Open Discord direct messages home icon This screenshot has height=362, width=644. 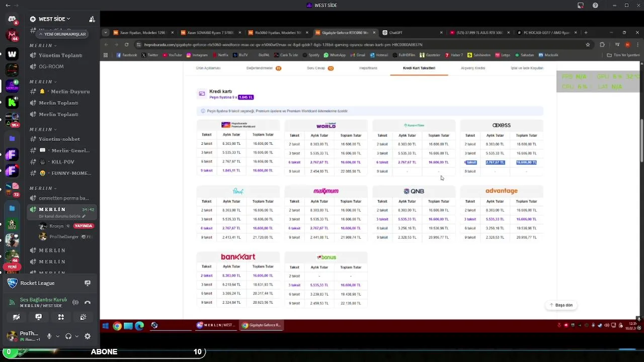[12, 19]
